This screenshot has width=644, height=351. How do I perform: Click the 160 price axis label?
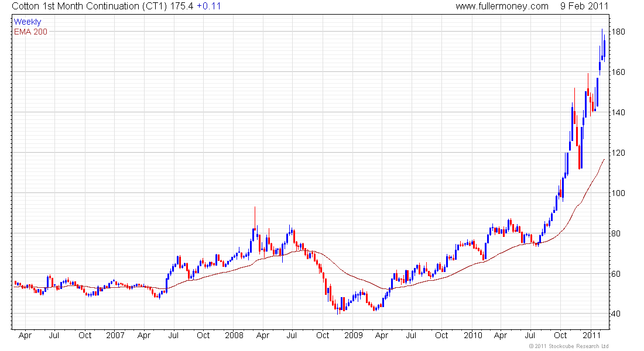pos(618,73)
